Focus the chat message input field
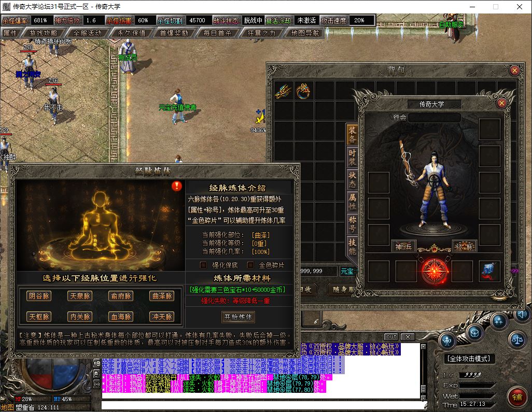Viewport: 532px width, 412px height. [x=263, y=406]
